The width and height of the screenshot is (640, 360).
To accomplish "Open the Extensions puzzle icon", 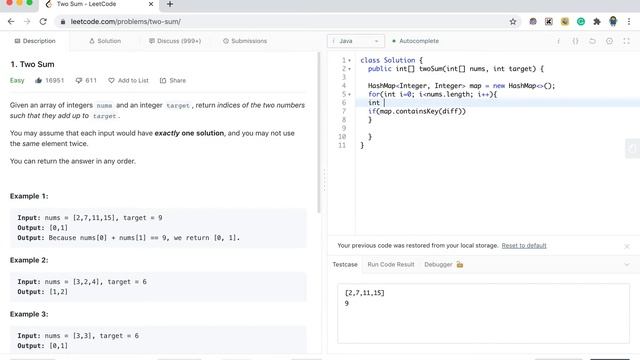I will coord(597,22).
